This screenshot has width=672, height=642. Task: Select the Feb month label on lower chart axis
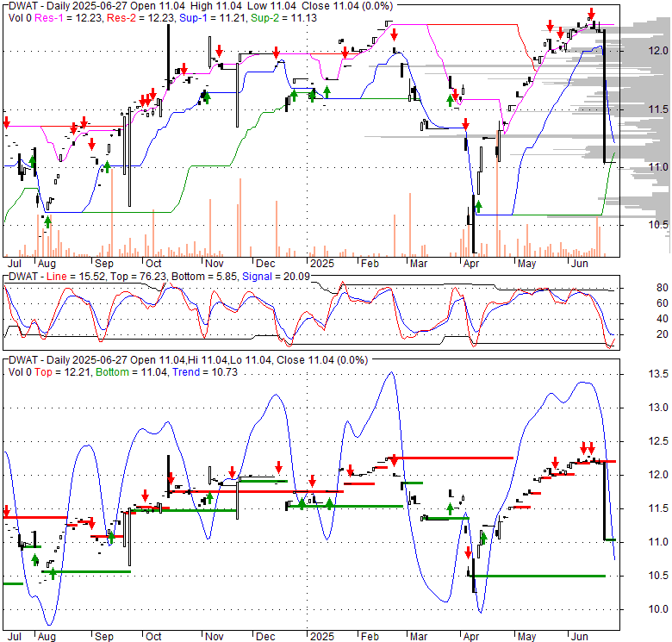[370, 637]
